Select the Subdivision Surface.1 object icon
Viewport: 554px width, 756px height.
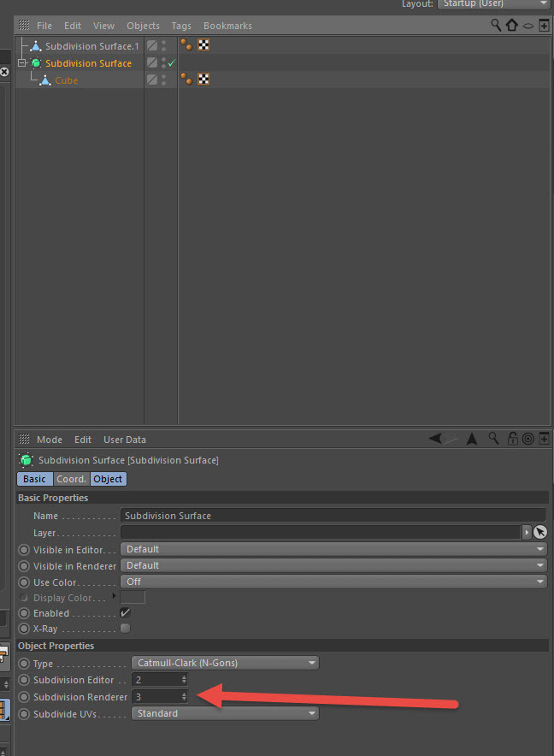(36, 46)
